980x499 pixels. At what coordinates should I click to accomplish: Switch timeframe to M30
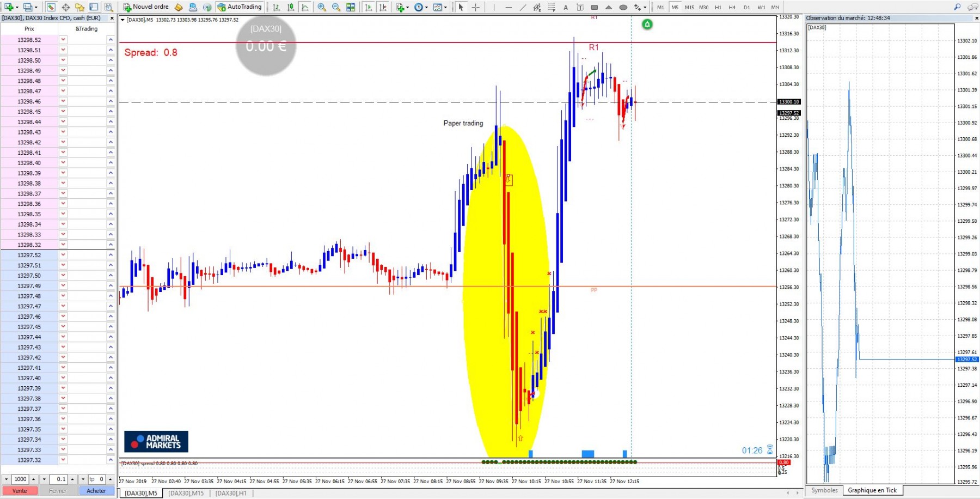[704, 7]
